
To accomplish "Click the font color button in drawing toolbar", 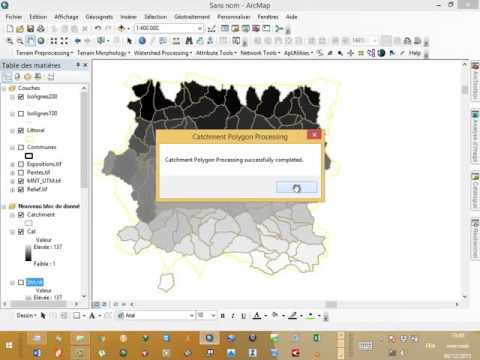I will (x=257, y=316).
